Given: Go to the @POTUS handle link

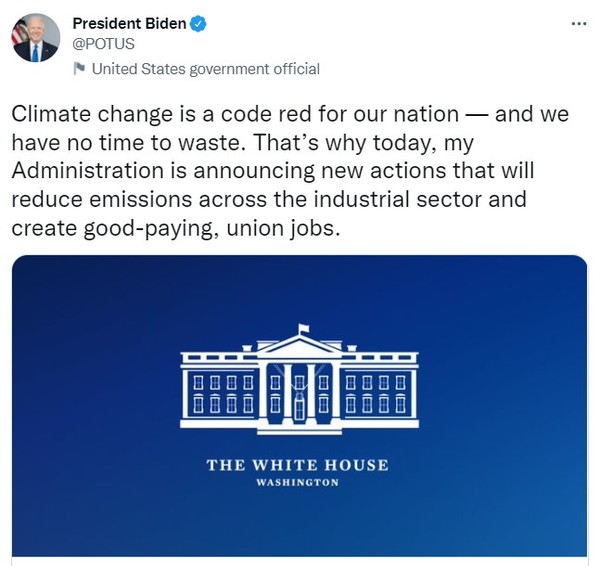Looking at the screenshot, I should tap(103, 44).
